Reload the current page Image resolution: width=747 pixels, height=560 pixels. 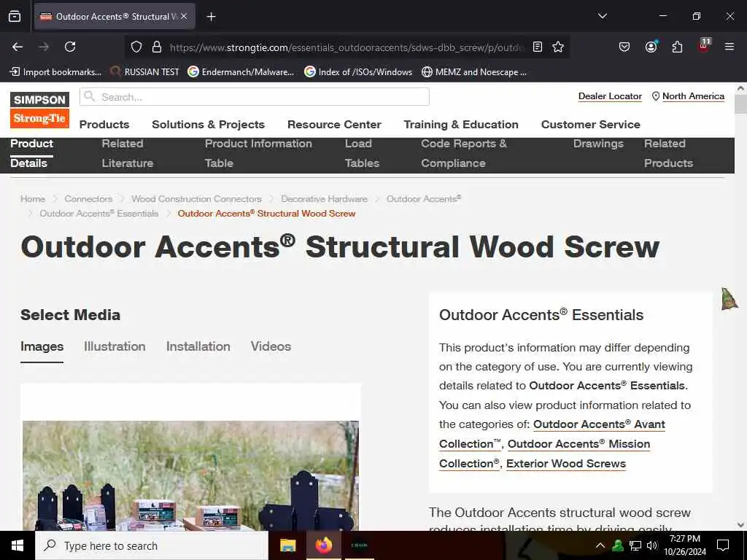[x=70, y=47]
